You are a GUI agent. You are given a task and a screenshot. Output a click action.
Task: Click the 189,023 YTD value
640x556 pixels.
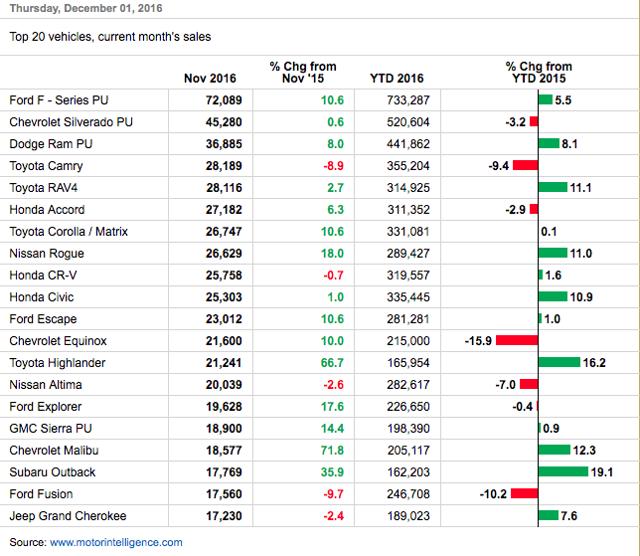(408, 516)
